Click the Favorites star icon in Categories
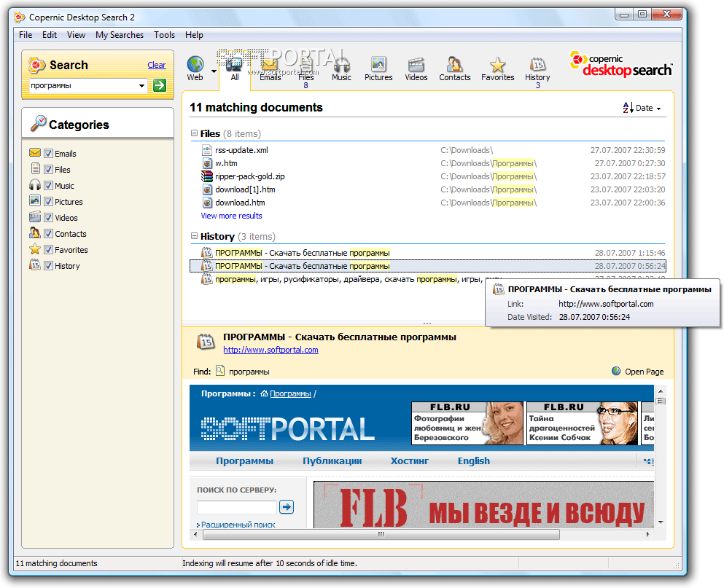The image size is (724, 588). (34, 249)
